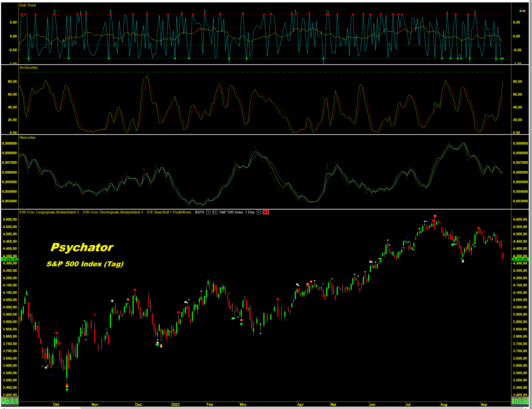Open the chart type dropdown button
The image size is (532, 409).
click(215, 212)
